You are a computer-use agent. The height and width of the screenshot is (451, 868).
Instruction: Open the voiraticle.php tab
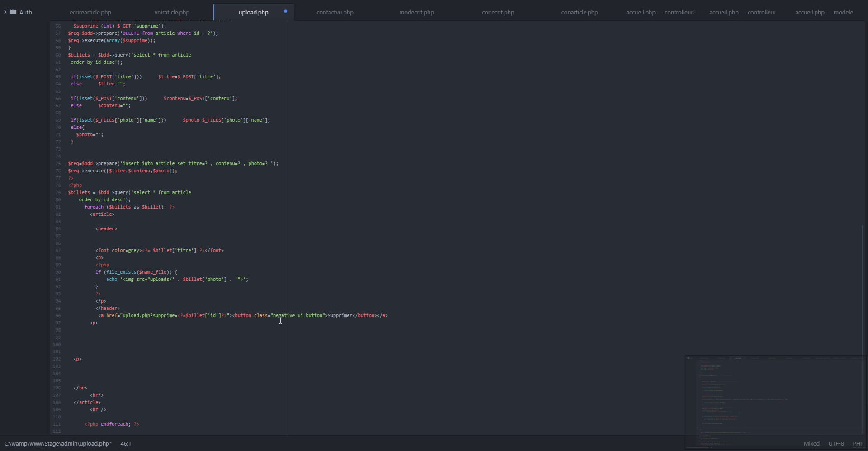(172, 12)
